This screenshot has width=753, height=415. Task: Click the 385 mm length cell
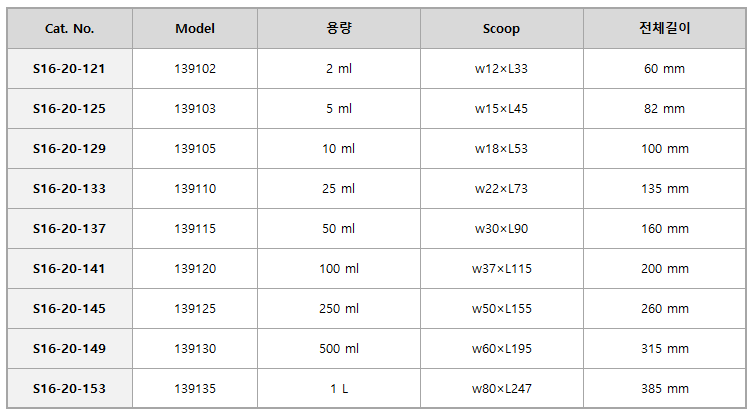click(665, 389)
